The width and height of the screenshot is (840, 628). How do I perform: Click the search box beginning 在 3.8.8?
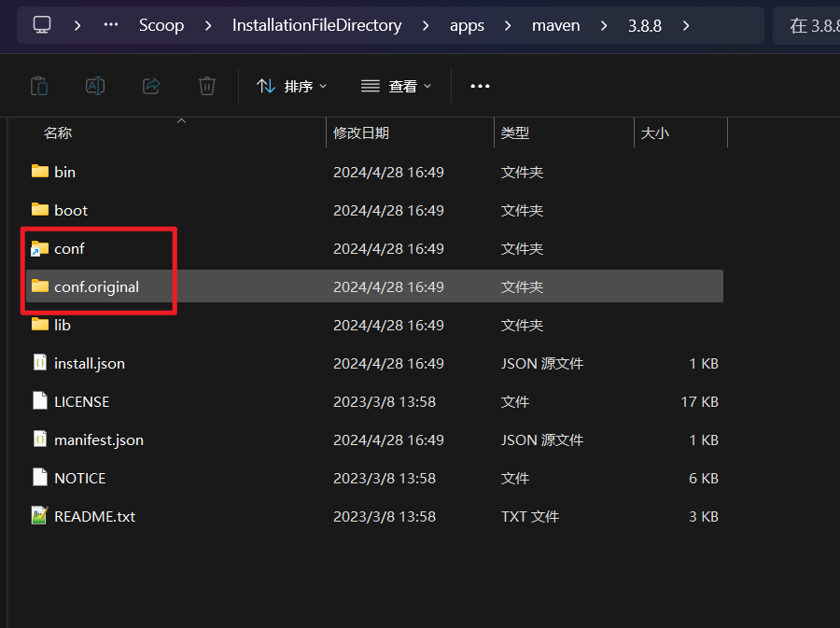click(806, 25)
